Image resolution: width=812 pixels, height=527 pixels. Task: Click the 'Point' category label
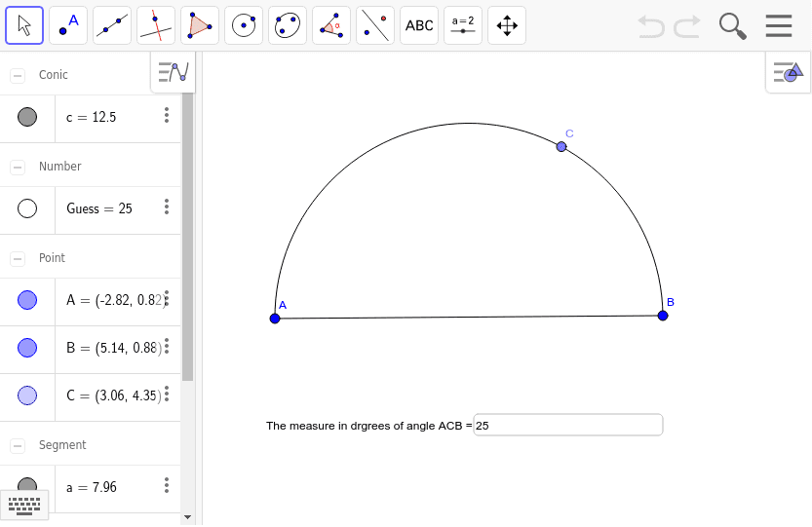(x=52, y=258)
